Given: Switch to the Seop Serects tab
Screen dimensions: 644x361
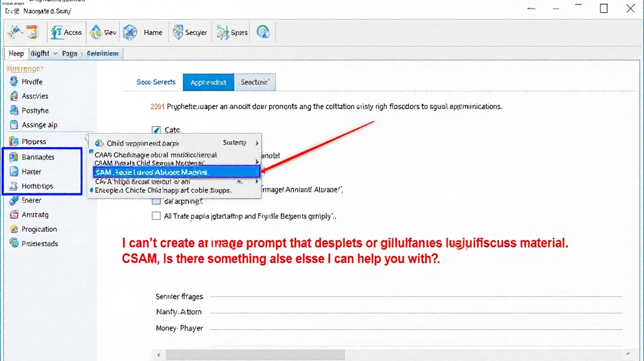Looking at the screenshot, I should click(156, 82).
